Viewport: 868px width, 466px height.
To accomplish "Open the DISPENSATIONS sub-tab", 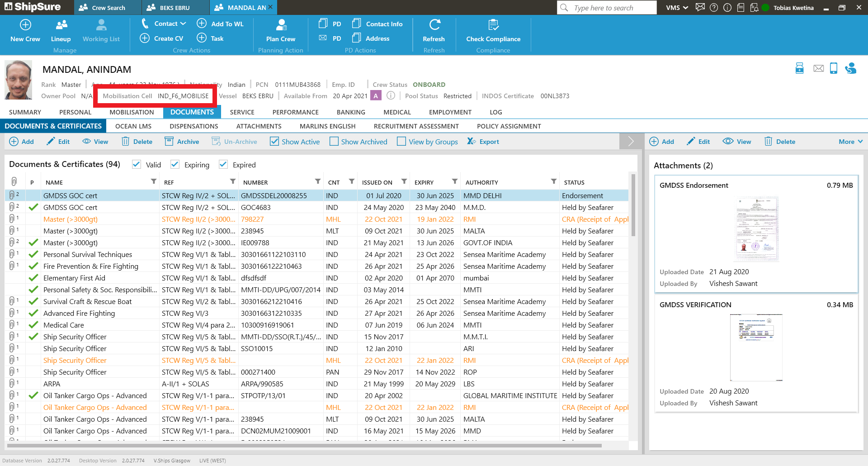I will pos(193,126).
